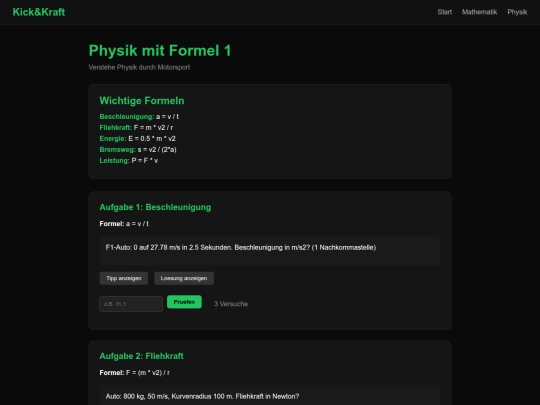Screen dimensions: 540x405
Task: Click the '3 Versuche' attempts counter
Action: point(231,304)
